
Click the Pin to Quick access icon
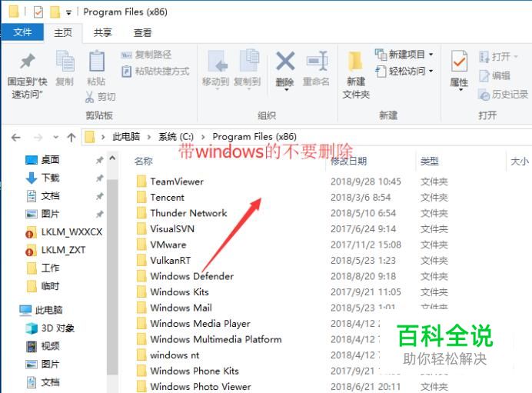point(28,61)
